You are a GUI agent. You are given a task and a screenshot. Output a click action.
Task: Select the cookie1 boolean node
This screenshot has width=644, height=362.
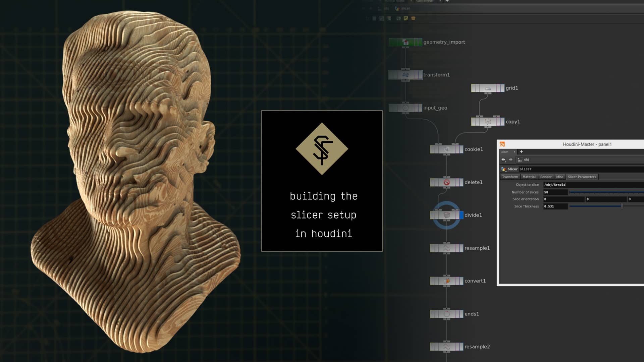click(x=446, y=149)
